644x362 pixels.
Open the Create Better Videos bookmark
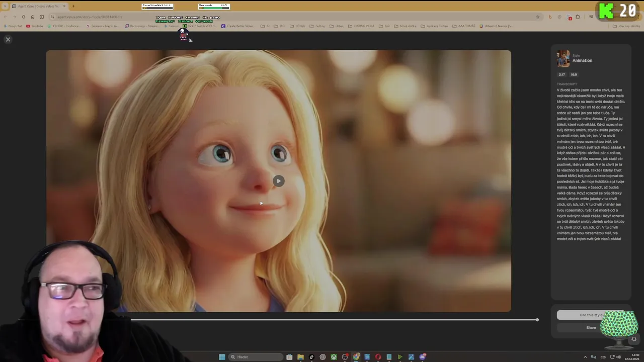tap(238, 26)
